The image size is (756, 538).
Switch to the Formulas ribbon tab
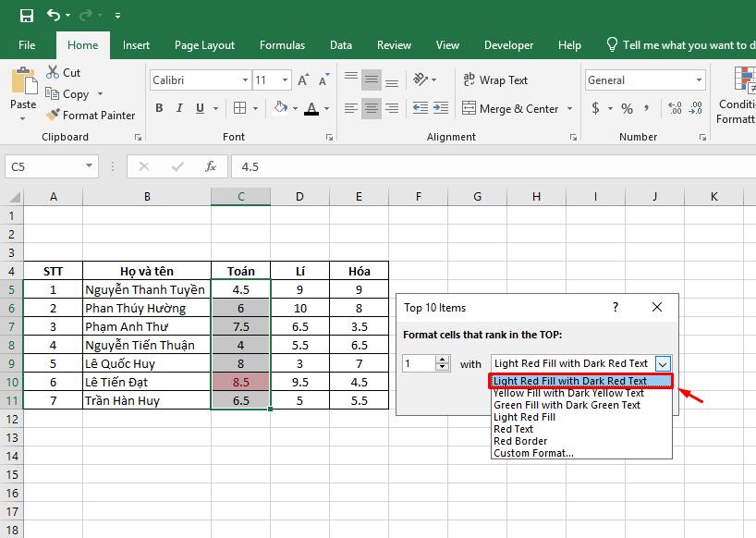(x=282, y=44)
